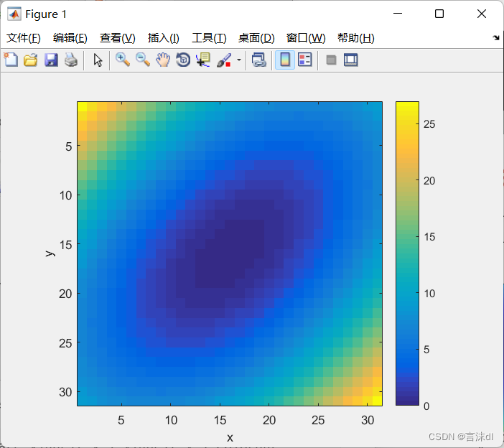The image size is (504, 448).
Task: Save the figure using the floppy disk icon
Action: pos(51,60)
